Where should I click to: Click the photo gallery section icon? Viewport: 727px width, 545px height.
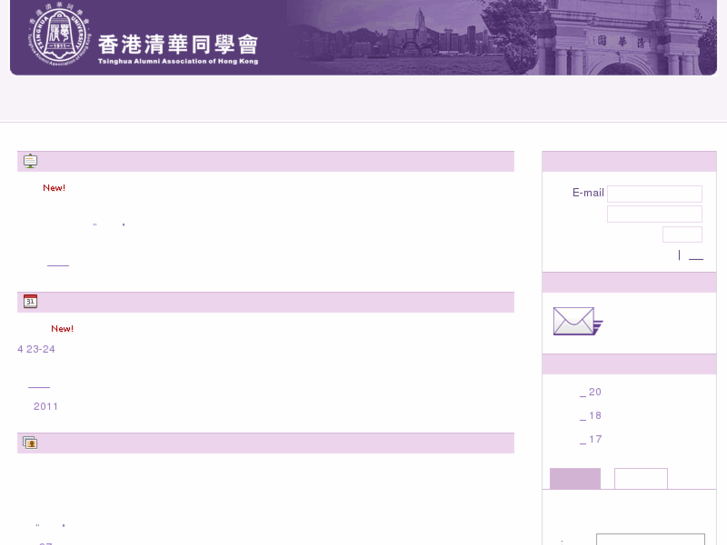[30, 442]
